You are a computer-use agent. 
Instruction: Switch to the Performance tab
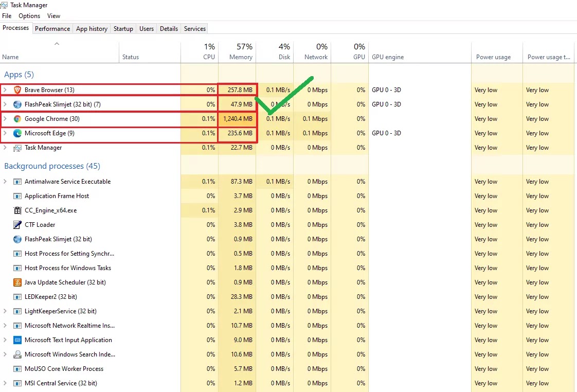click(x=52, y=29)
